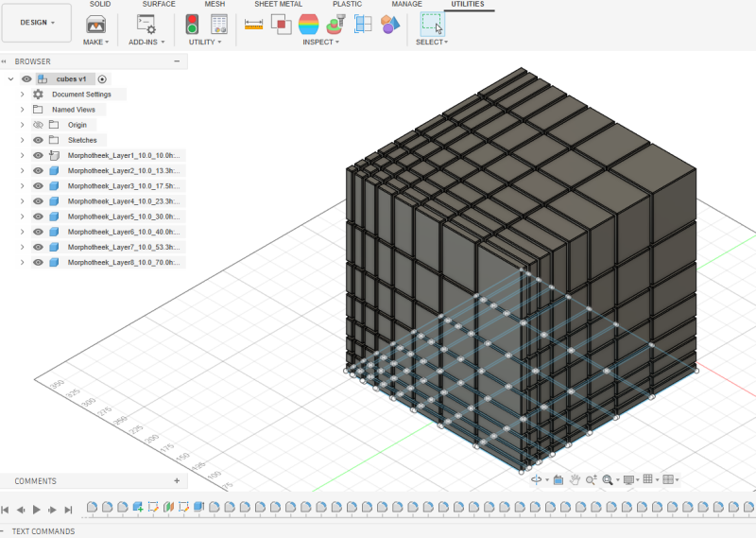Open the Grid and Snaps icon
This screenshot has width=756, height=538.
pos(648,479)
